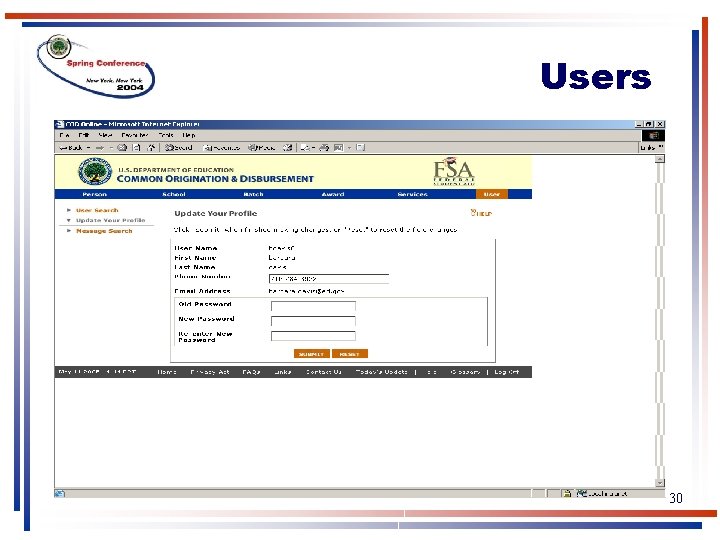This screenshot has height=540, width=720.
Task: Click into the Phone Number field
Action: [329, 279]
